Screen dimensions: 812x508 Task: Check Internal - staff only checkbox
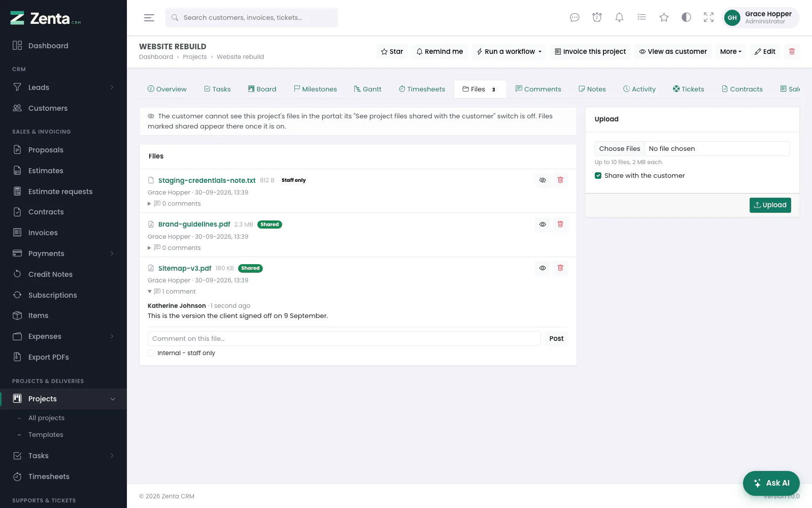pos(151,353)
